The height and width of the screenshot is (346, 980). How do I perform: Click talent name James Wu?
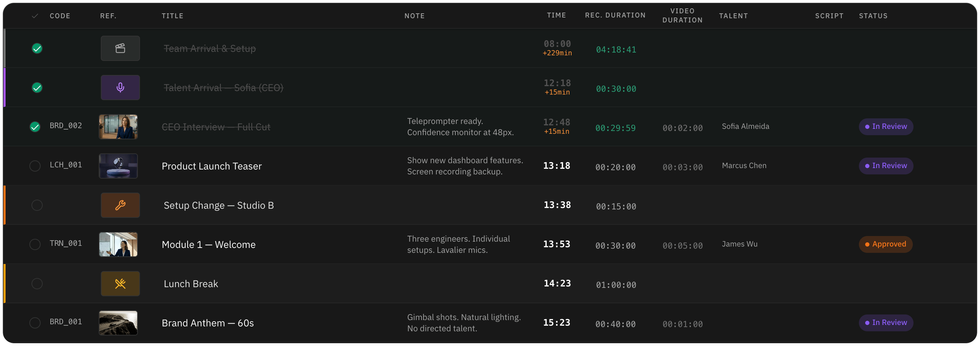point(740,244)
